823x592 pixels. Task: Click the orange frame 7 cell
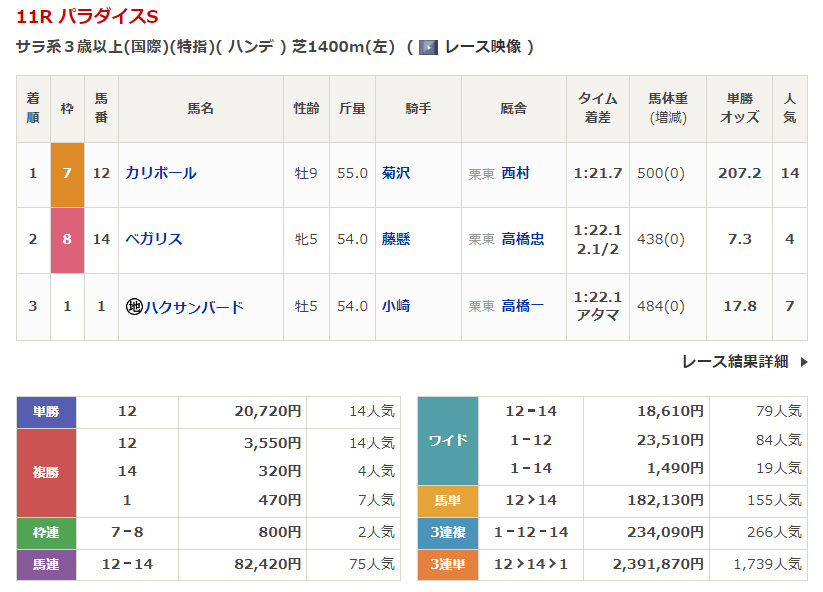[67, 173]
